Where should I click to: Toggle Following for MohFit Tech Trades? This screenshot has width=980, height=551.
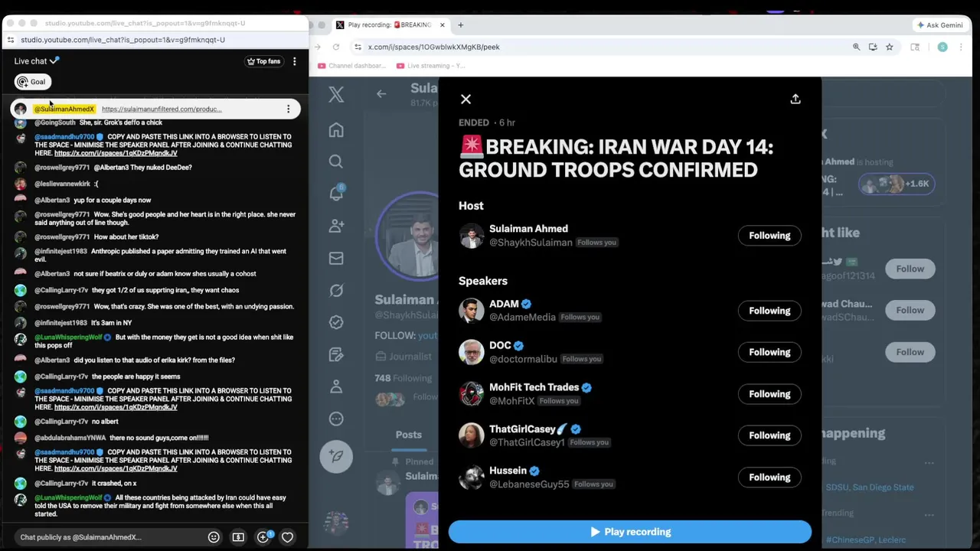pyautogui.click(x=769, y=394)
